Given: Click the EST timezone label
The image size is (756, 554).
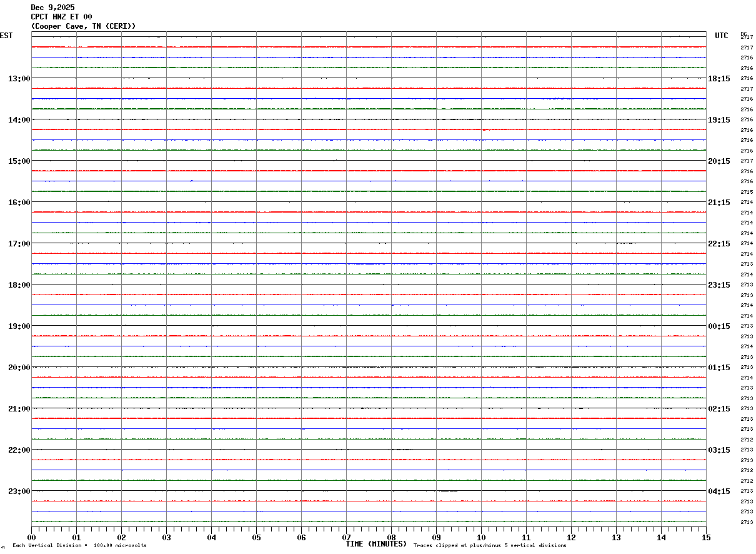Looking at the screenshot, I should pyautogui.click(x=6, y=36).
